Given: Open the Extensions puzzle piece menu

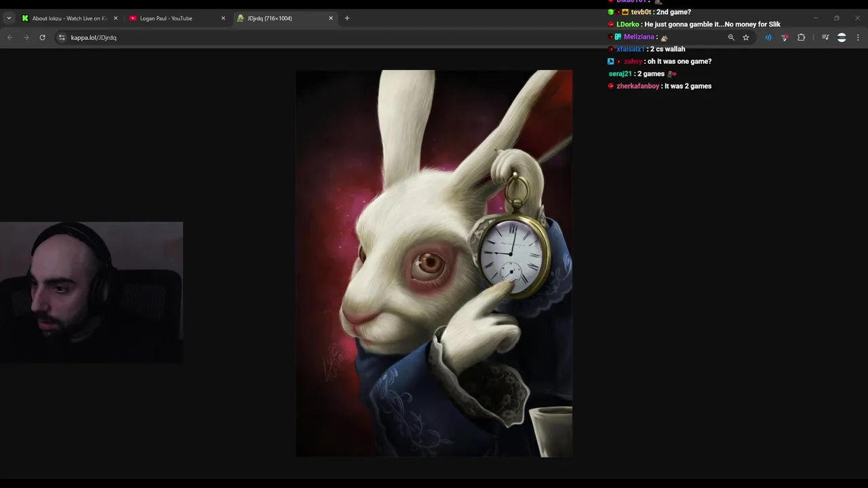Looking at the screenshot, I should tap(802, 37).
